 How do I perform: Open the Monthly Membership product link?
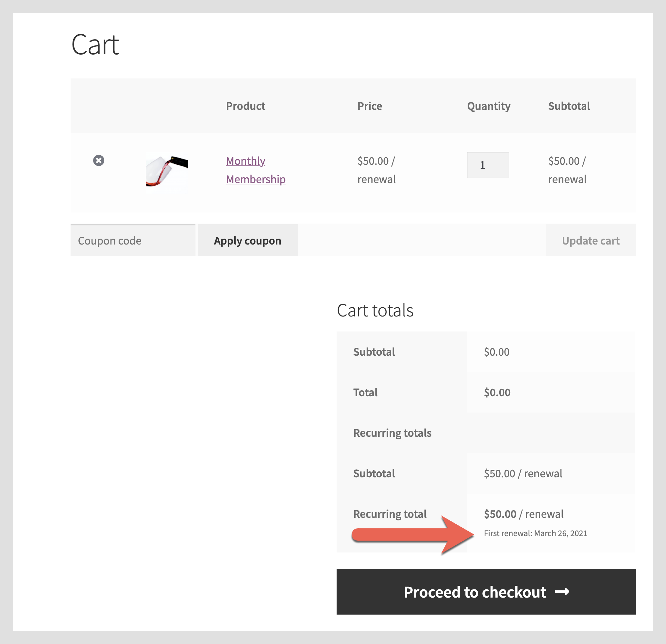tap(256, 170)
